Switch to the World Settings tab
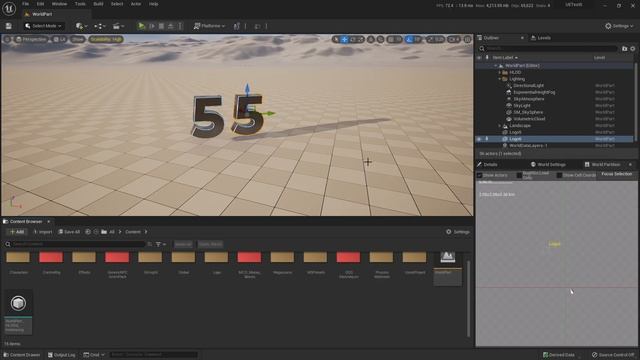 tap(548, 164)
